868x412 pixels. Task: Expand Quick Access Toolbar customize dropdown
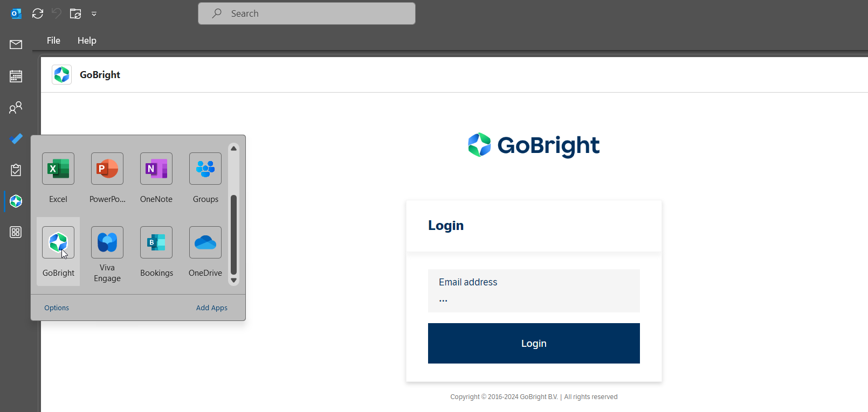(x=94, y=14)
